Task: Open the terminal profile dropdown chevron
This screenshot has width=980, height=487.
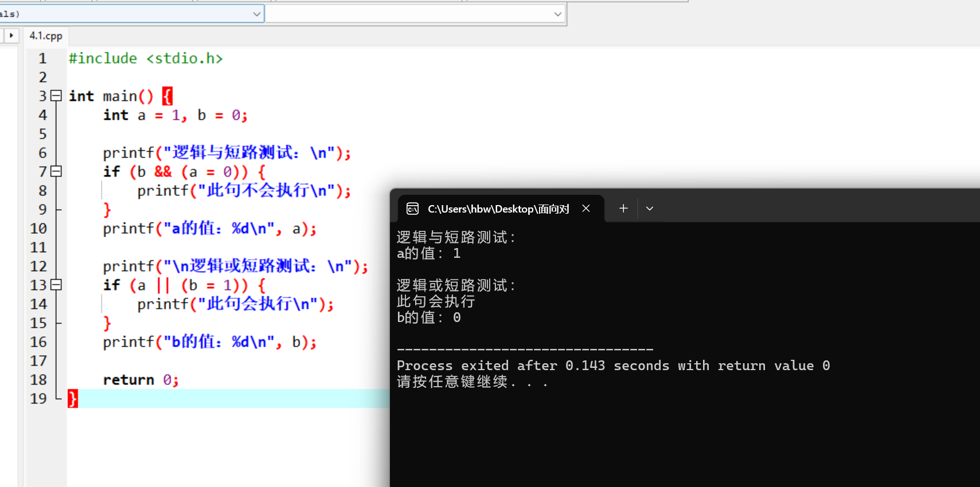Action: tap(650, 209)
